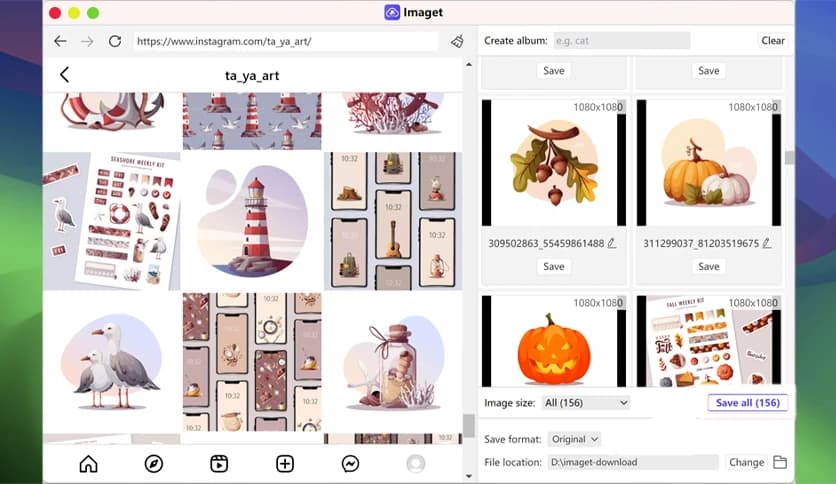Image resolution: width=836 pixels, height=484 pixels.
Task: Open the anchor and lifebuoy post
Action: point(112,122)
